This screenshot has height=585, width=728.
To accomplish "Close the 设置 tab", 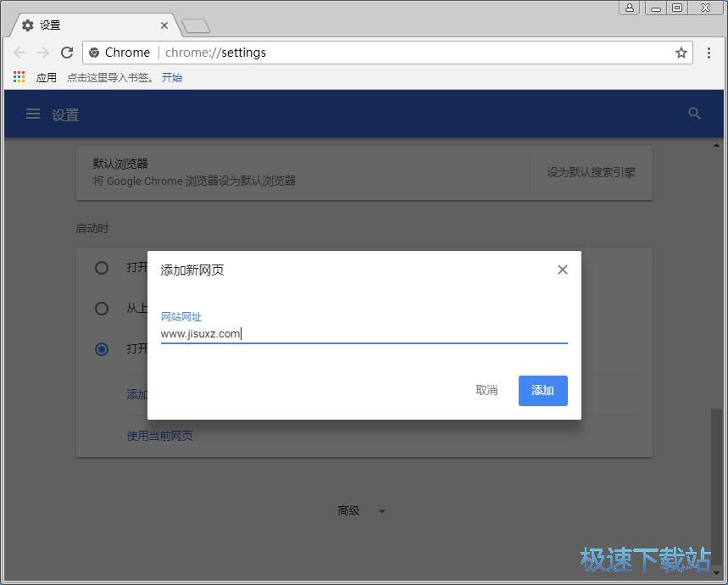I will click(x=164, y=25).
